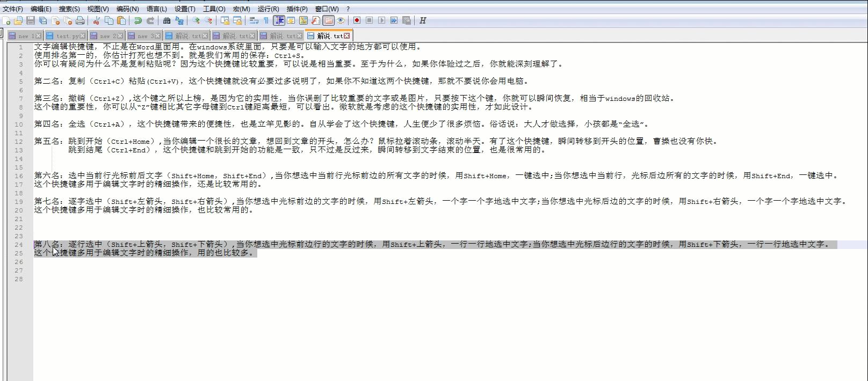This screenshot has width=868, height=381.
Task: Click the Playback macro icon
Action: pyautogui.click(x=382, y=20)
